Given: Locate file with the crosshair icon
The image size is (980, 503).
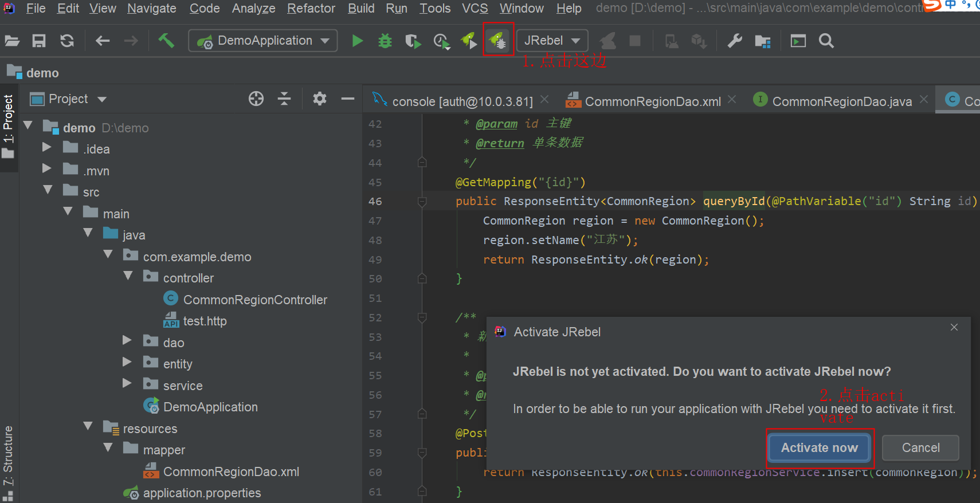Looking at the screenshot, I should pos(256,99).
